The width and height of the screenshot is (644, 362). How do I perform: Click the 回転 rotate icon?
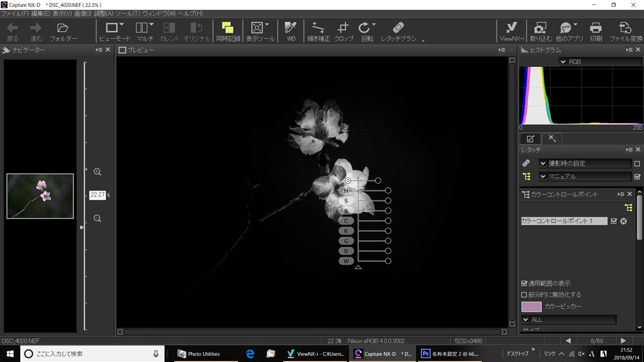[x=365, y=31]
